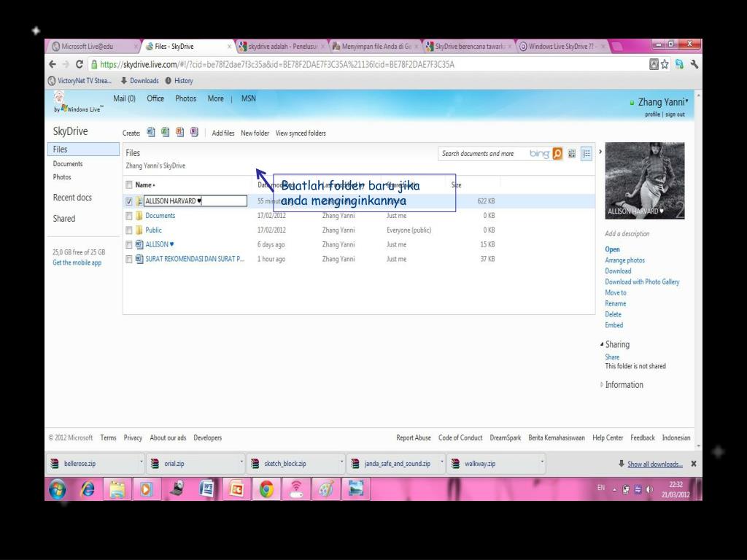
Task: Go to Office in the header
Action: click(155, 98)
